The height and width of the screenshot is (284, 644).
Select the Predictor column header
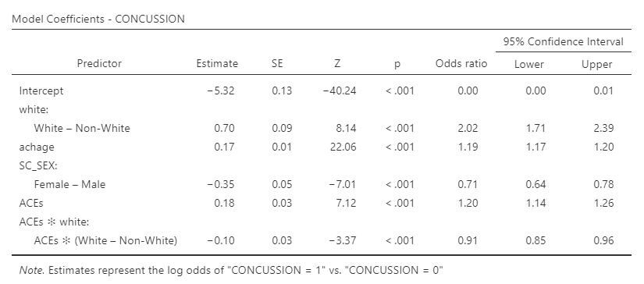tap(99, 64)
